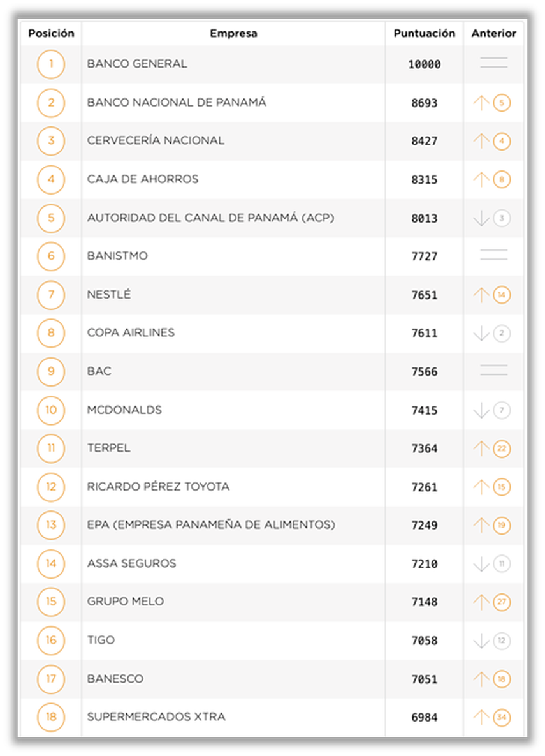Click the position 18 circle badge
The image size is (545, 756).
tap(51, 717)
